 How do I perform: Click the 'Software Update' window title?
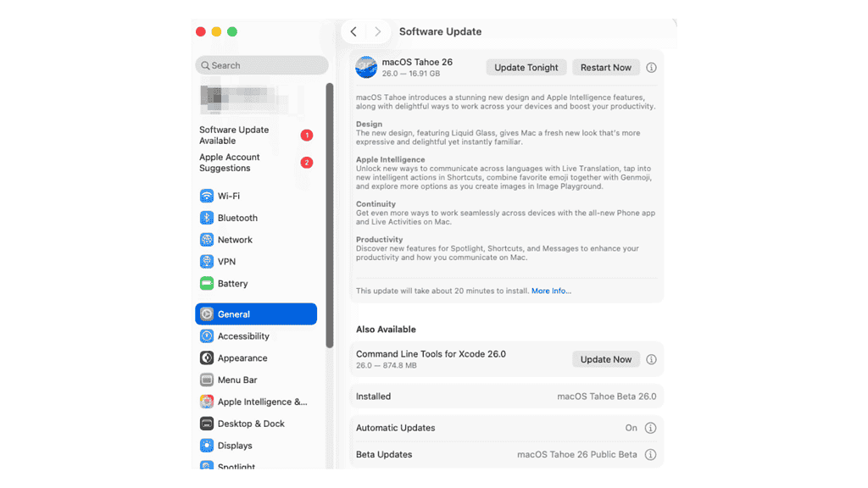tap(440, 31)
